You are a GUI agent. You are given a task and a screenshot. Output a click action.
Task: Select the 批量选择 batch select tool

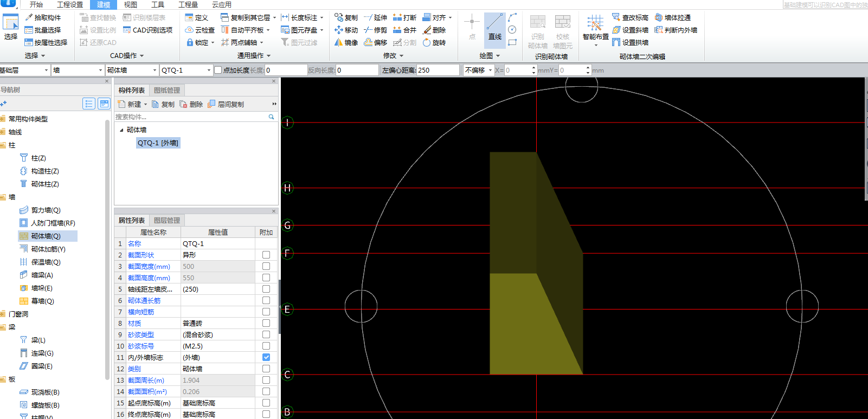click(x=43, y=30)
